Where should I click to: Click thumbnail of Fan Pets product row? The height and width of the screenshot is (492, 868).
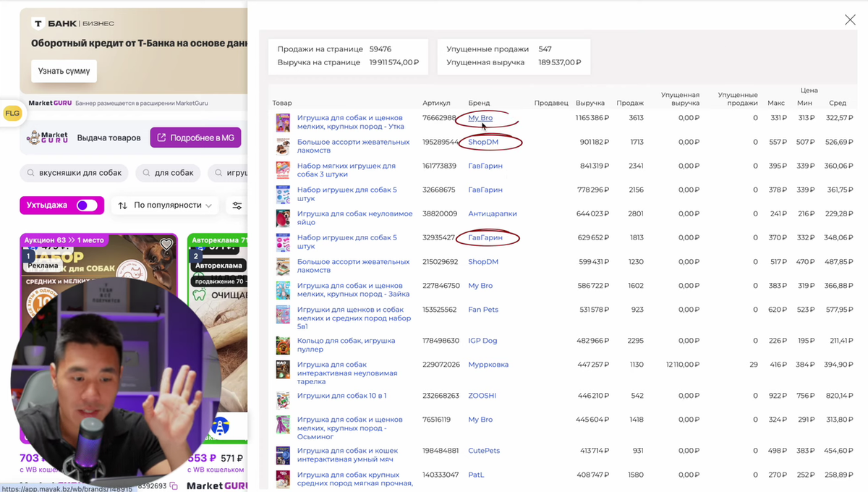pyautogui.click(x=283, y=314)
